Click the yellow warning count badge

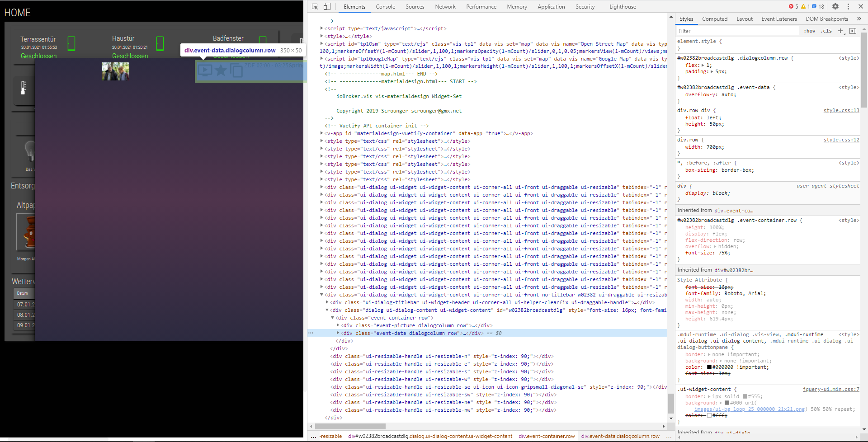805,6
